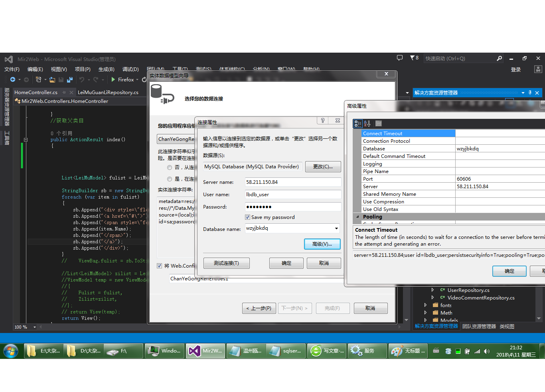Open the 文件(F) menu

(12, 69)
